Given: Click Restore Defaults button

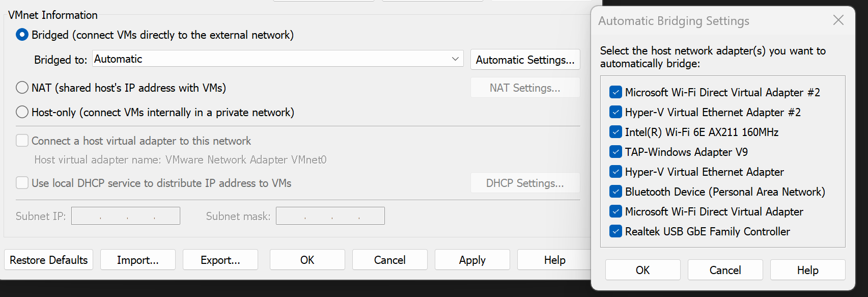Looking at the screenshot, I should [x=48, y=260].
